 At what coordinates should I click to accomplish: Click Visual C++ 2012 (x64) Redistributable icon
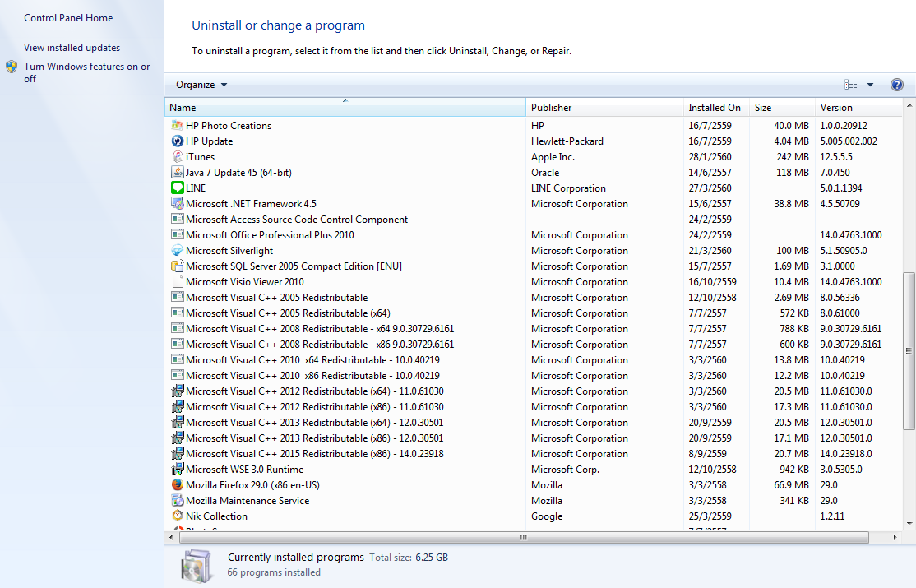(177, 391)
